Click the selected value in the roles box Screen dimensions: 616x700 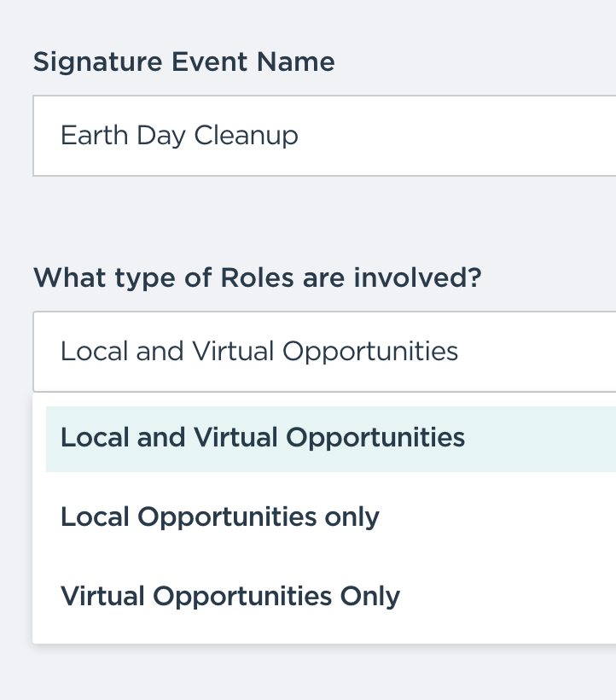[x=259, y=352]
